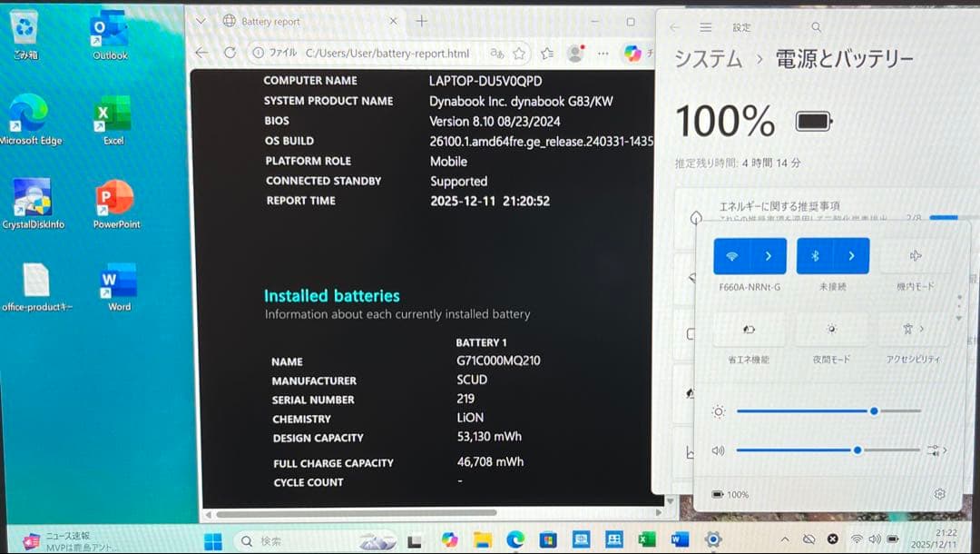Screen dimensions: 980x554
Task: Turn on 夜間モード (night mode)
Action: (832, 330)
